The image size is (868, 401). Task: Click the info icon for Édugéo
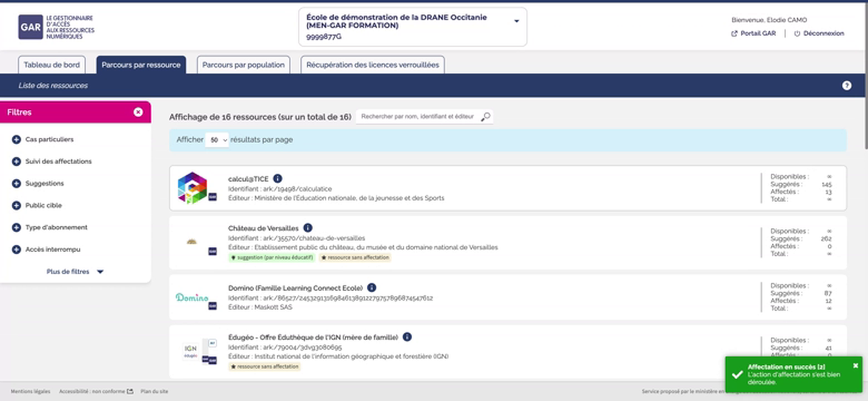point(407,337)
